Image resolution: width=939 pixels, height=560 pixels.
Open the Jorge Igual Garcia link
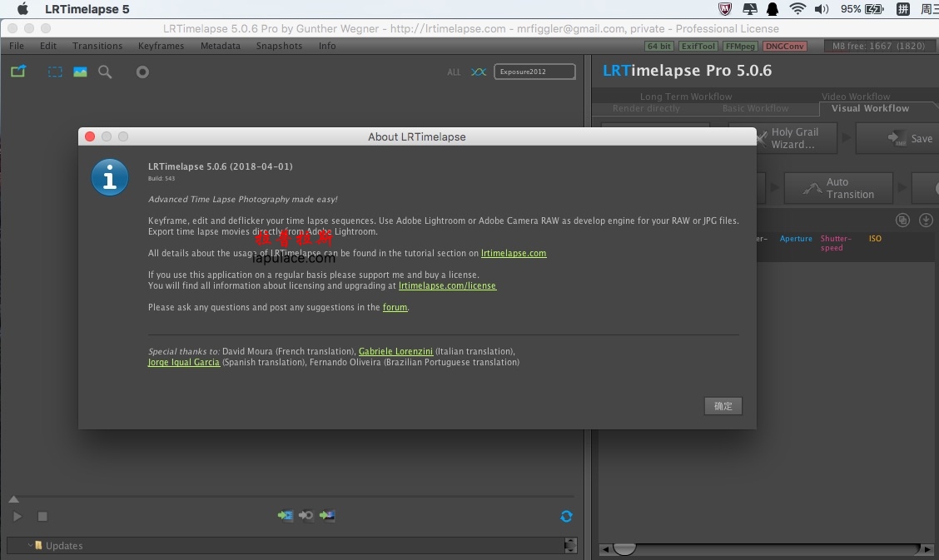coord(184,362)
